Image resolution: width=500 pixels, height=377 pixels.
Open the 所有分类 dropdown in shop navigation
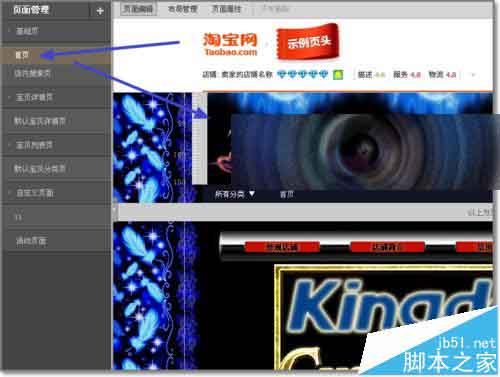pyautogui.click(x=235, y=194)
